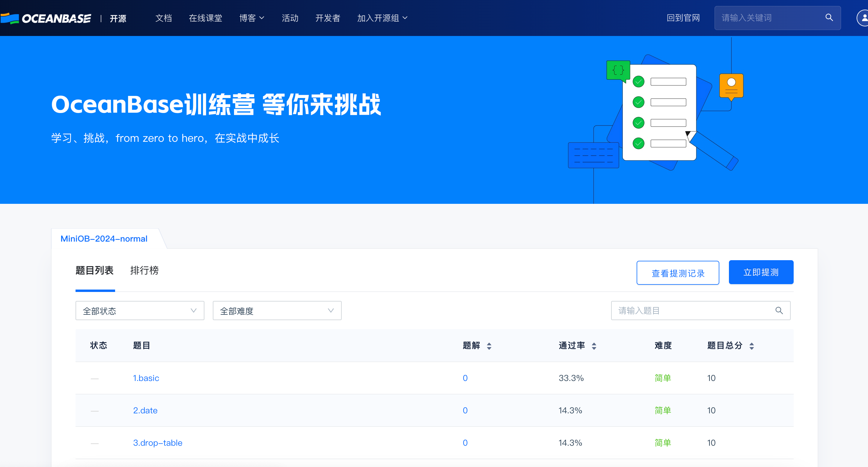Click solutions count 0 for 2.date
Screen dimensions: 868x467
(465, 410)
